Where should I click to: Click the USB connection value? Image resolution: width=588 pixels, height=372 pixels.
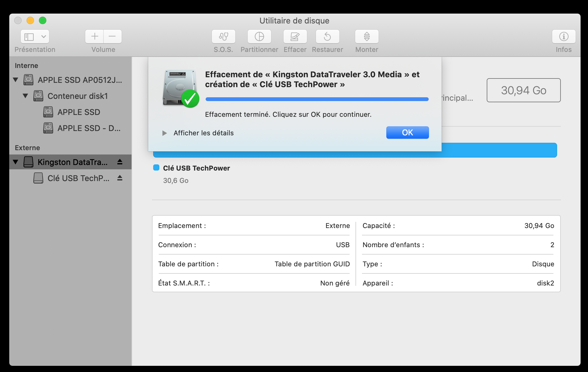point(343,245)
